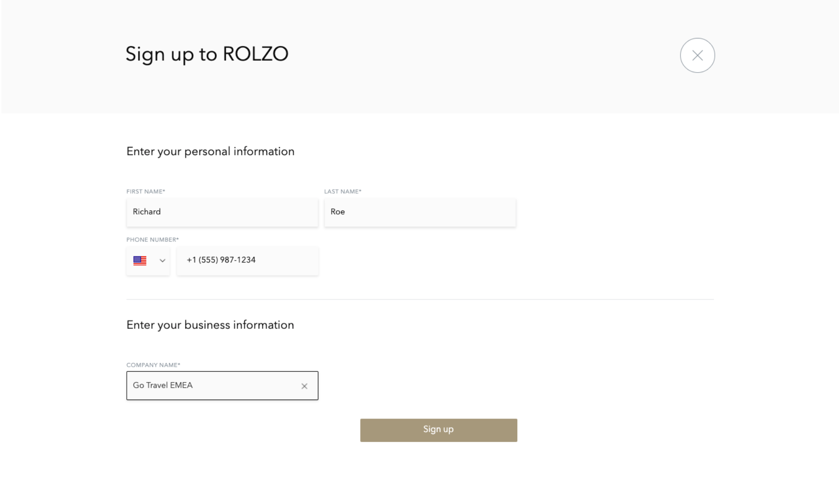This screenshot has width=839, height=504.
Task: Select the Last Name field containing Roe
Action: tap(419, 212)
